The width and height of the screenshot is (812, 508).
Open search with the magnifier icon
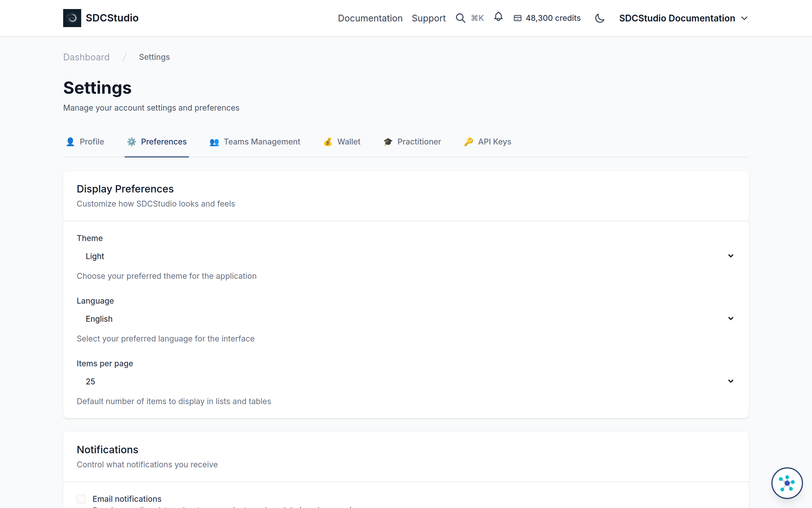point(460,18)
